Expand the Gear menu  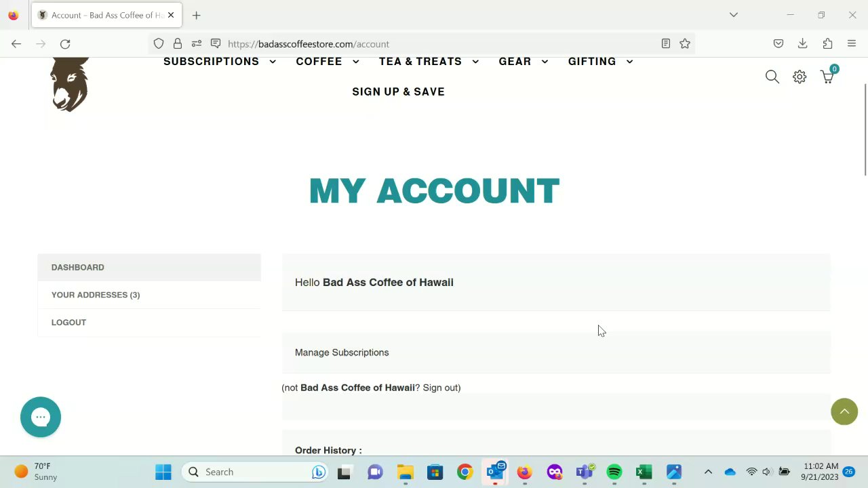click(524, 62)
